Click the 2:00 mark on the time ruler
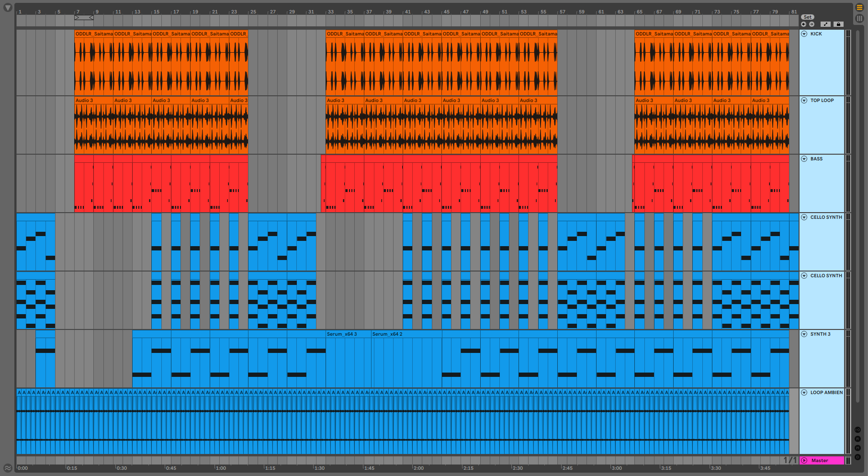The height and width of the screenshot is (476, 868). pos(418,468)
